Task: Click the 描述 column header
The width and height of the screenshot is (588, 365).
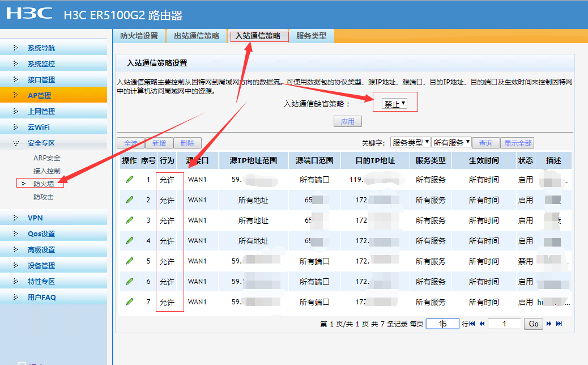Action: [553, 160]
